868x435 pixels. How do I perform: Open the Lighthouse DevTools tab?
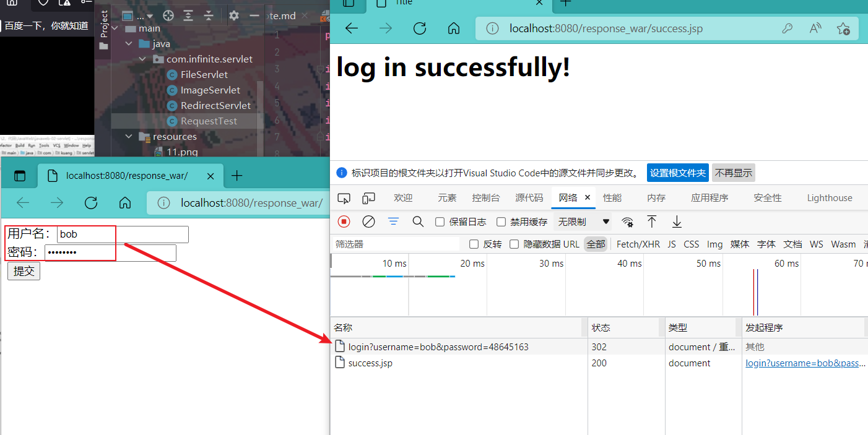(830, 198)
